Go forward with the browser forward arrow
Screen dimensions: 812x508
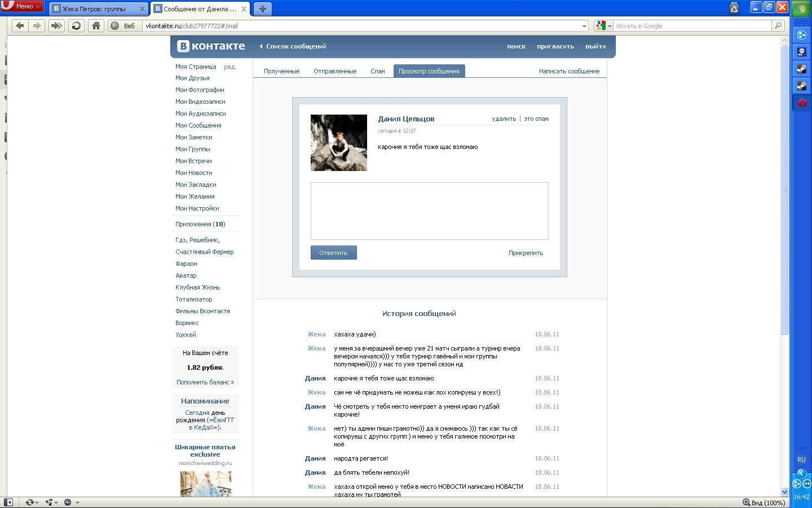[x=37, y=25]
